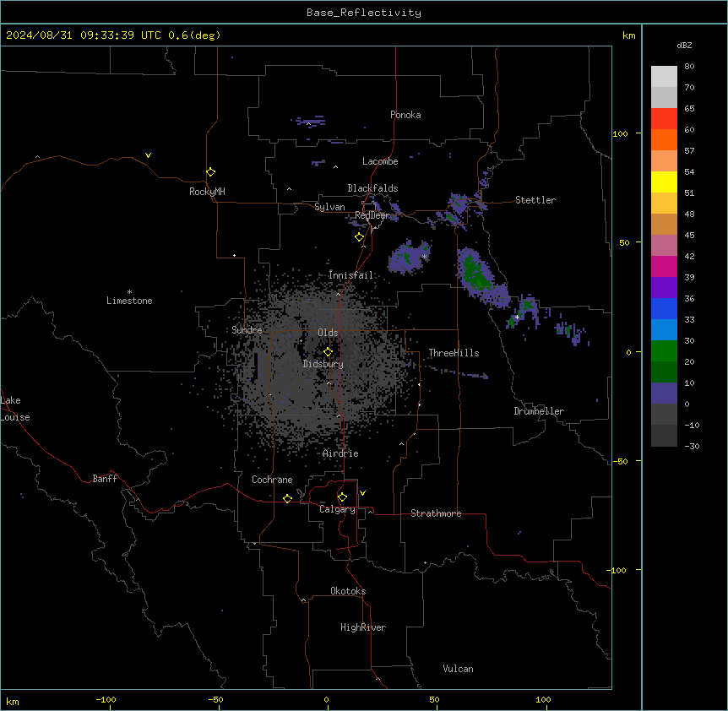Viewport: 728px width, 711px height.
Task: Click the Olds label
Action: tap(328, 333)
